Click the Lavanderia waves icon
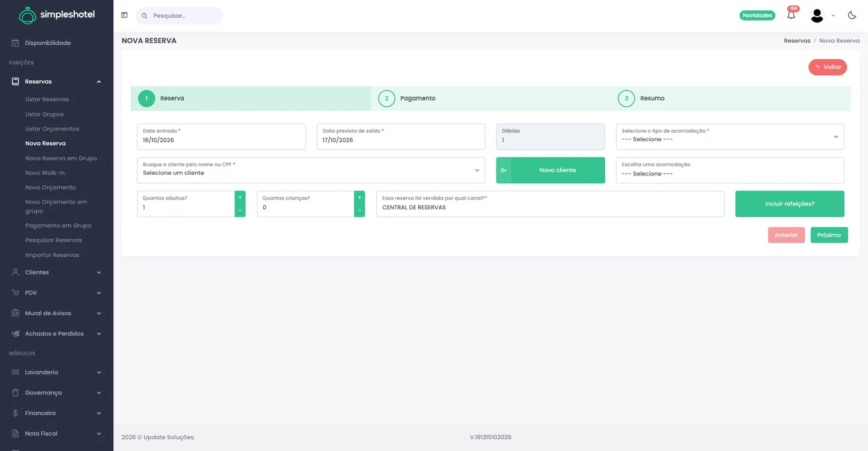This screenshot has width=868, height=451. pyautogui.click(x=16, y=372)
